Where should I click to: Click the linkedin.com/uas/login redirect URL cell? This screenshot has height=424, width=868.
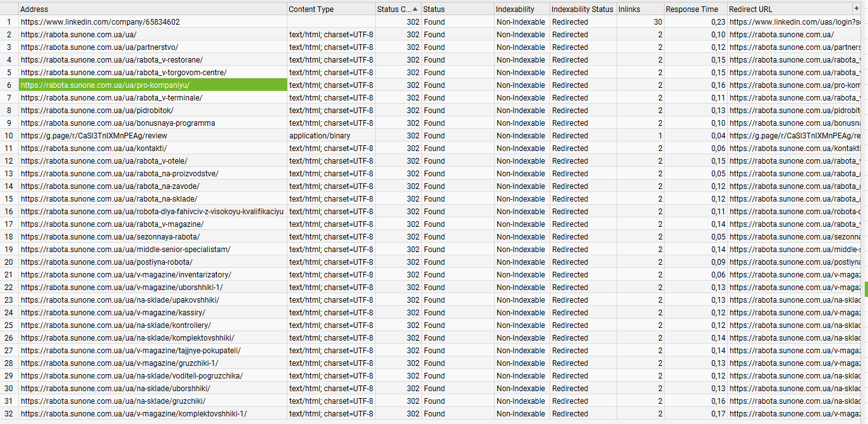coord(794,22)
